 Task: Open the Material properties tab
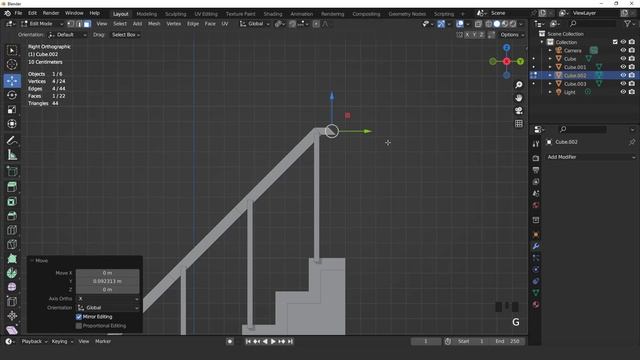(x=536, y=304)
